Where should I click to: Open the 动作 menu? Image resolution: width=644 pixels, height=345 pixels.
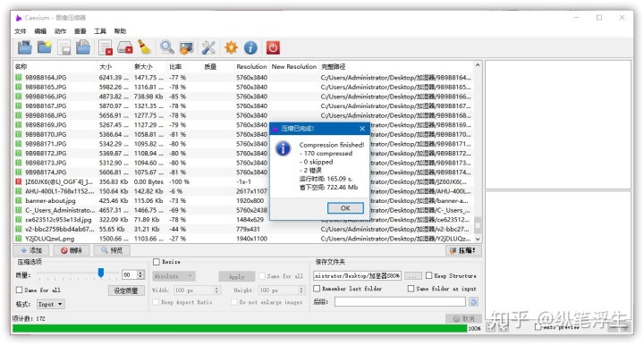(60, 31)
